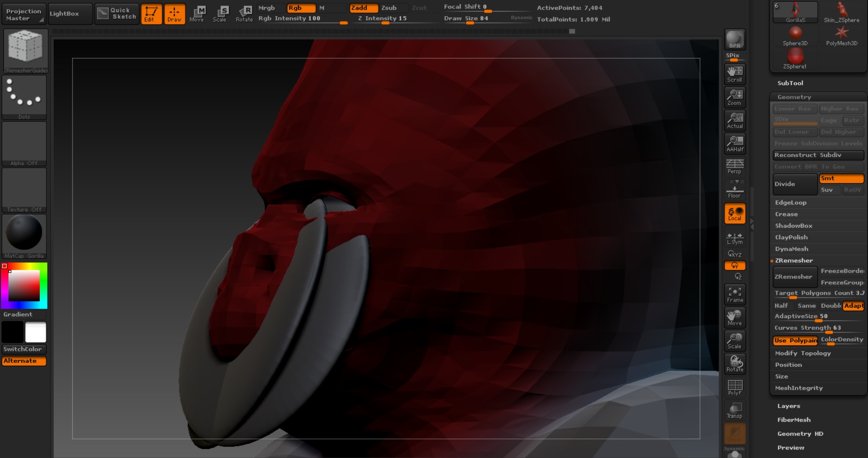
Task: Adjust the Draw Size slider
Action: (487, 19)
